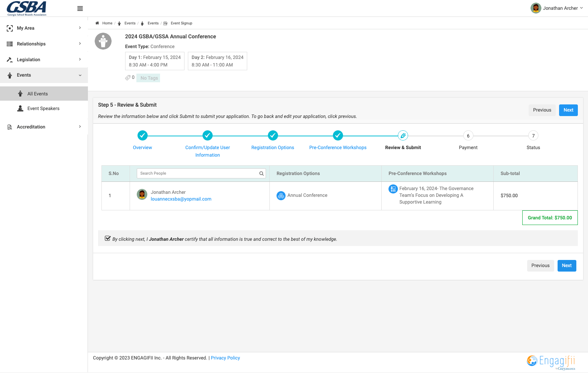The width and height of the screenshot is (588, 373).
Task: Open the Privacy Policy link
Action: [225, 358]
